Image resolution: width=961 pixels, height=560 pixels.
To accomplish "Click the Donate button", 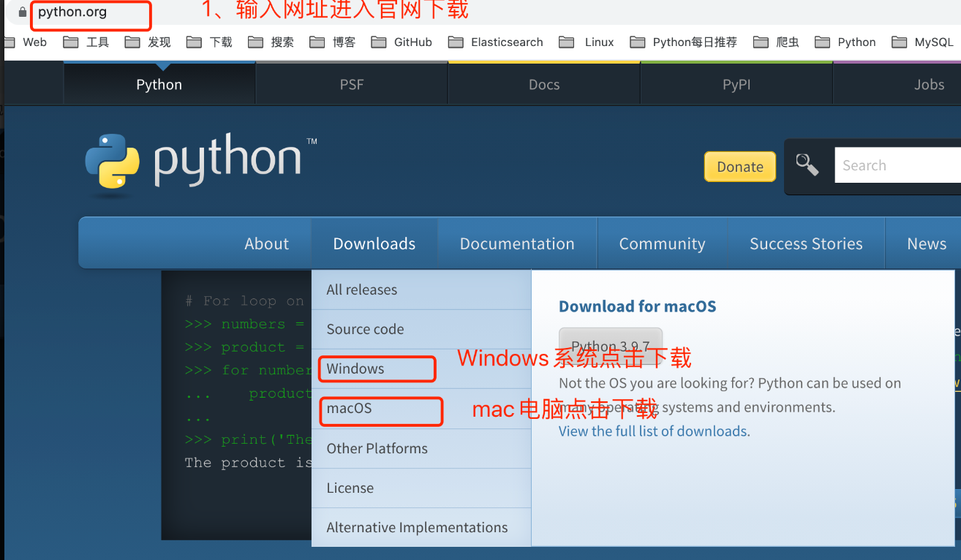I will [x=739, y=167].
